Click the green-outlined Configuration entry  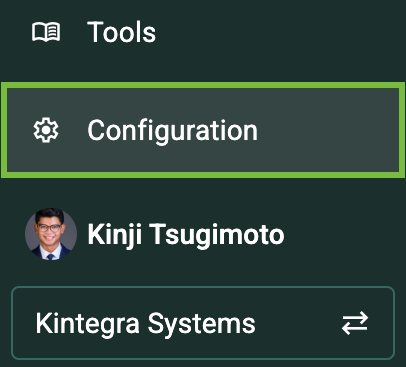[203, 130]
